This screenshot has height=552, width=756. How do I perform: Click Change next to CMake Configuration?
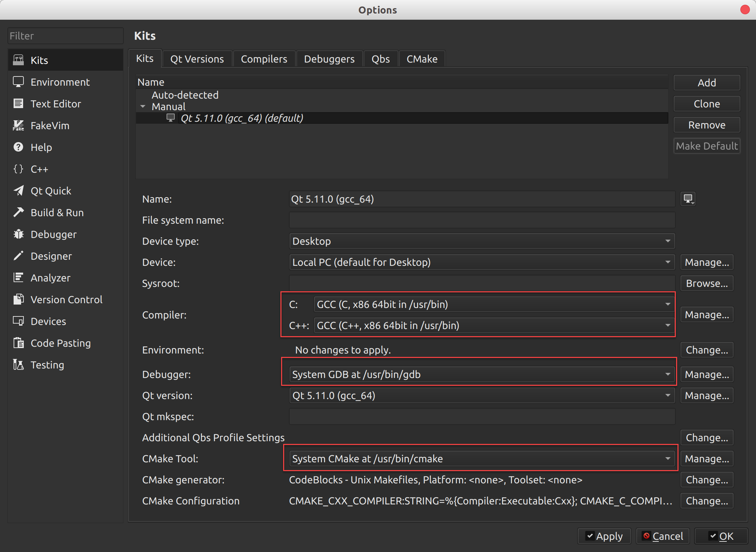click(x=707, y=501)
